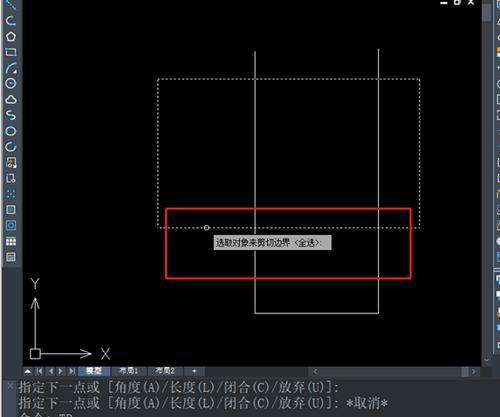Viewport: 500px width, 417px height.
Task: Select the Spline curve tool
Action: tap(11, 115)
